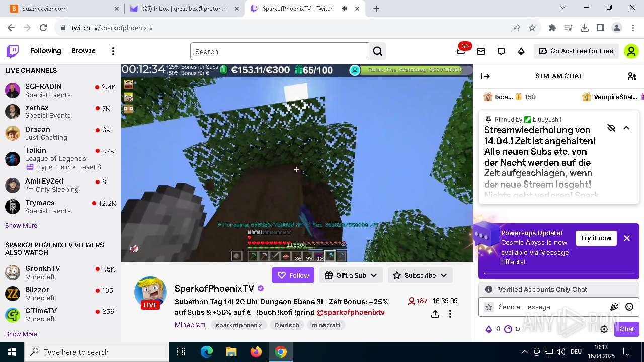
Task: Close the Power-ups Update banner
Action: coord(627,238)
